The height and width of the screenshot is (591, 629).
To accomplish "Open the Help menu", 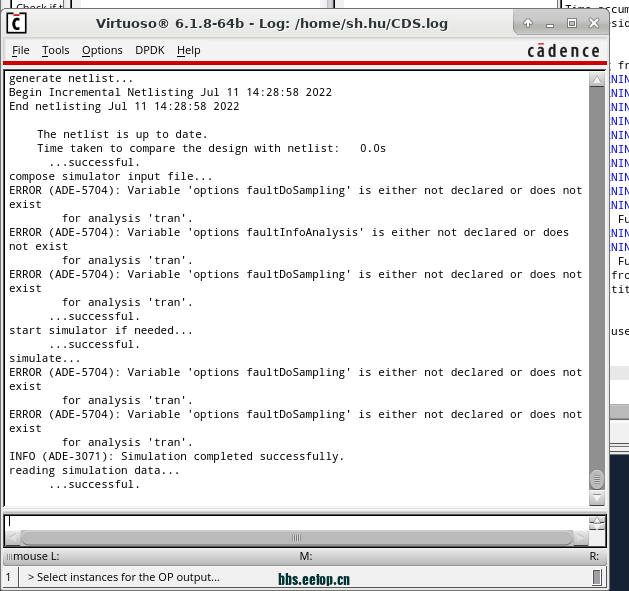I will (189, 51).
